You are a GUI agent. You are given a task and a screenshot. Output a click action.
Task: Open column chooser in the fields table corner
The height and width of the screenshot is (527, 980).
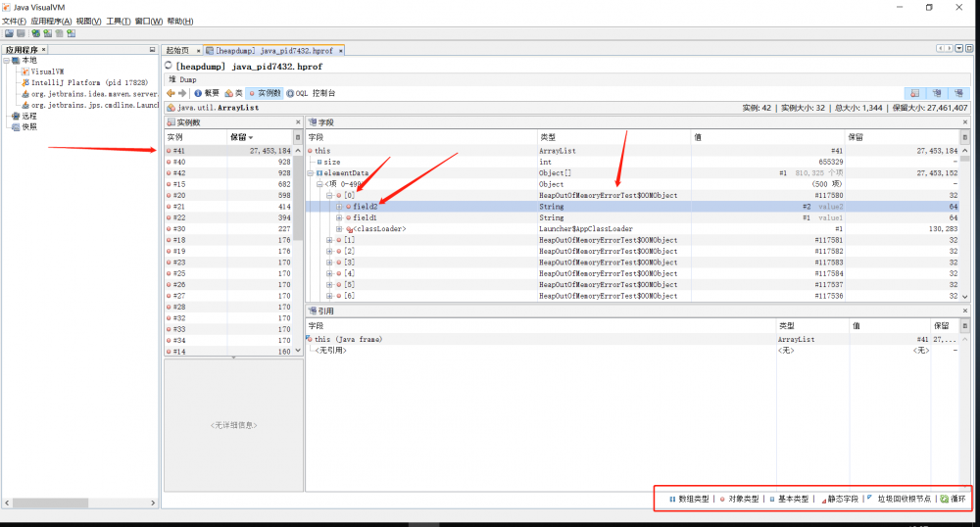click(x=965, y=137)
